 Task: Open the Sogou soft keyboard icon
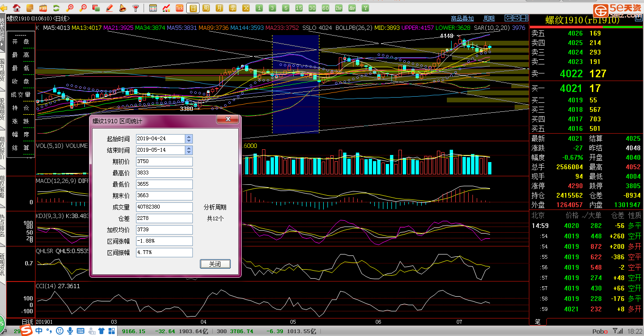point(80,331)
